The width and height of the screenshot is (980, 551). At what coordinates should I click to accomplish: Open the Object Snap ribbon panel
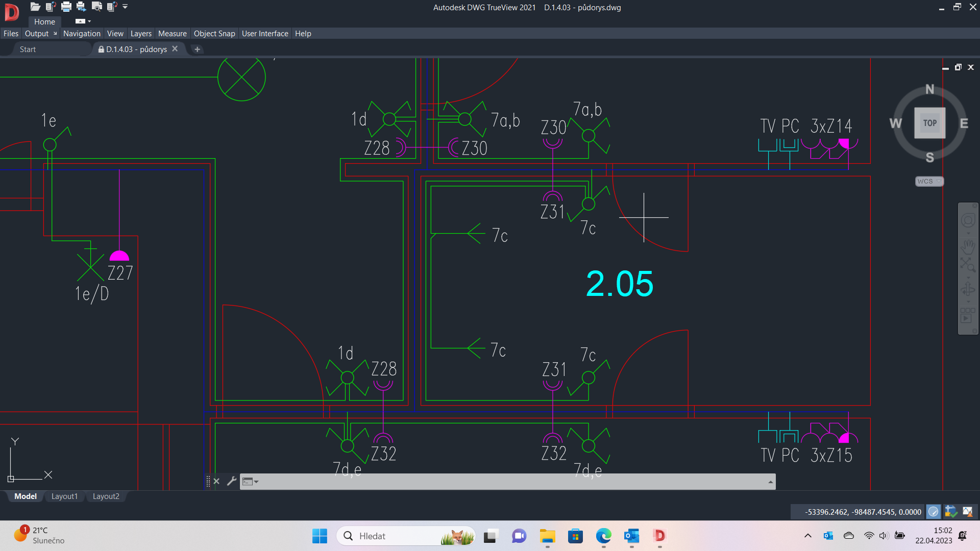(214, 33)
